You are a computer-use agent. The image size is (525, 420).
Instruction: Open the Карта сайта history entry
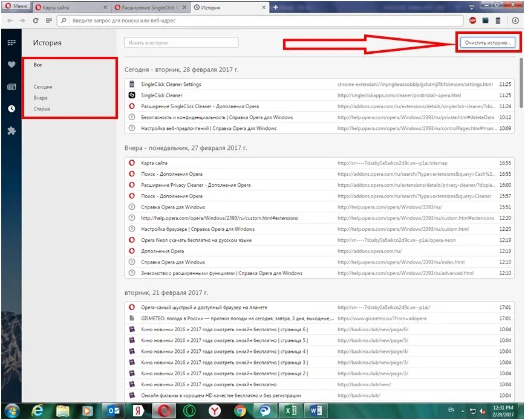coord(319,163)
